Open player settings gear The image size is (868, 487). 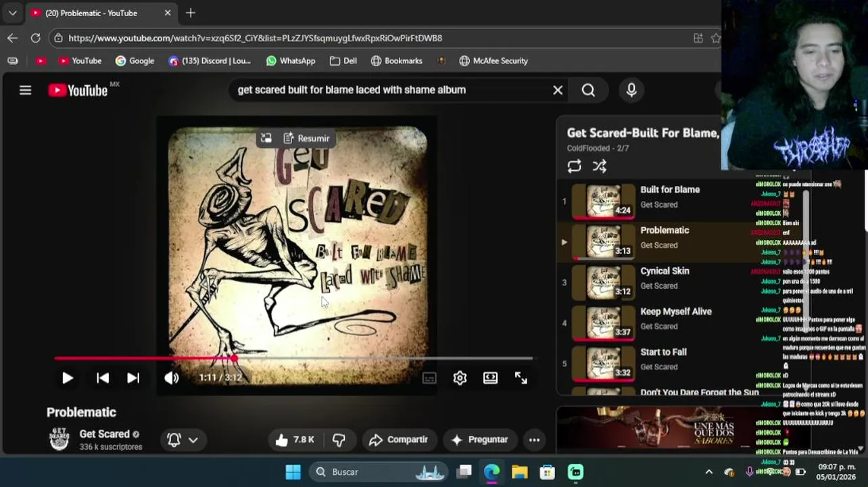(460, 378)
